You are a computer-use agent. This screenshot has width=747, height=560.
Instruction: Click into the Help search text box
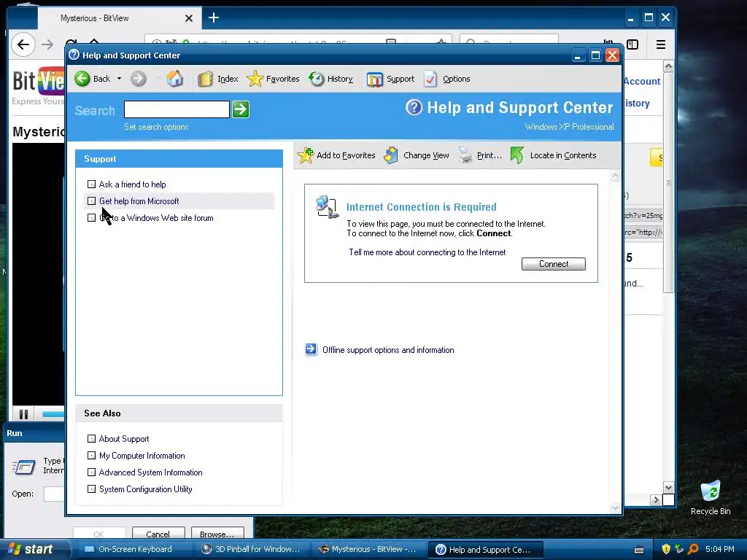[177, 109]
